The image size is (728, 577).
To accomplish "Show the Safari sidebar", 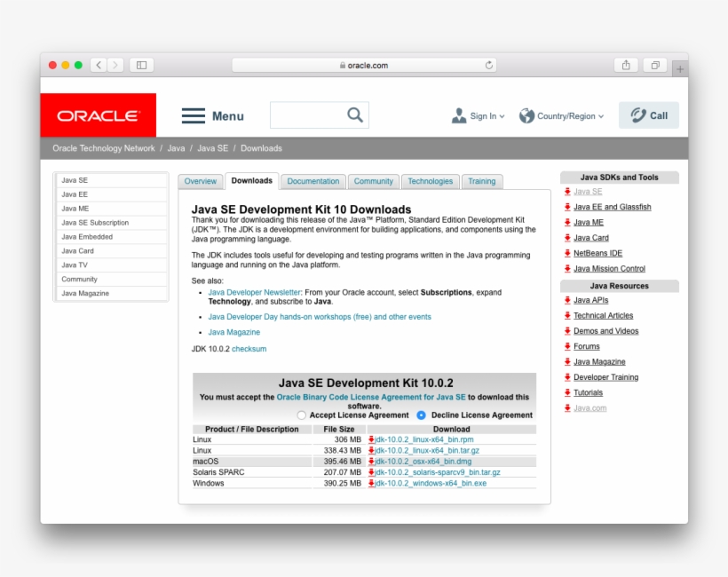I will tap(142, 65).
